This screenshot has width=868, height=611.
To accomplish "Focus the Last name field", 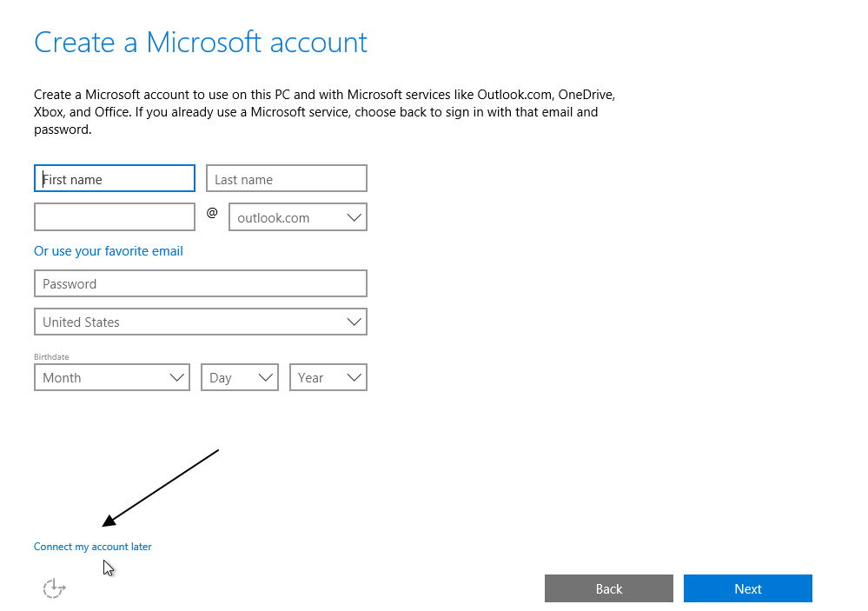I will click(x=287, y=178).
